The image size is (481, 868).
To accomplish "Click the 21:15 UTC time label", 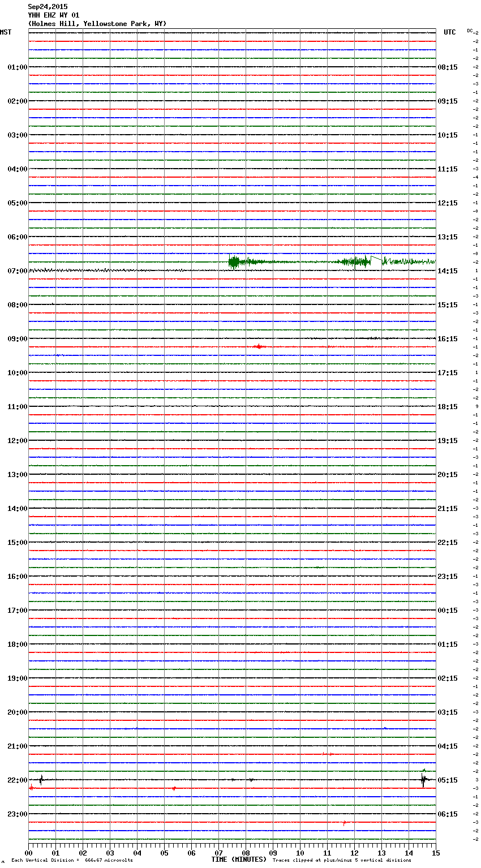I will (448, 509).
